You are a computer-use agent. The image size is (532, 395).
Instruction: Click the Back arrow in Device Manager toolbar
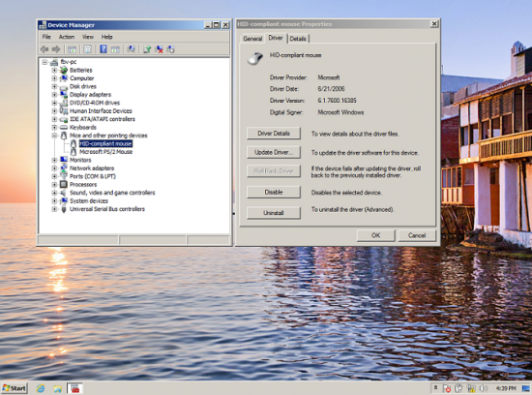tap(44, 49)
